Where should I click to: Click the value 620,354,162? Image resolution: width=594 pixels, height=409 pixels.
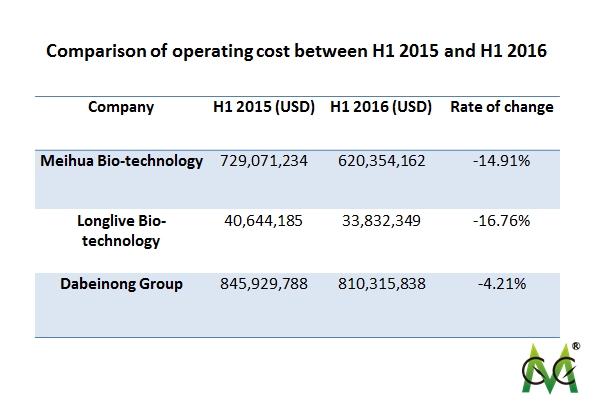point(381,161)
